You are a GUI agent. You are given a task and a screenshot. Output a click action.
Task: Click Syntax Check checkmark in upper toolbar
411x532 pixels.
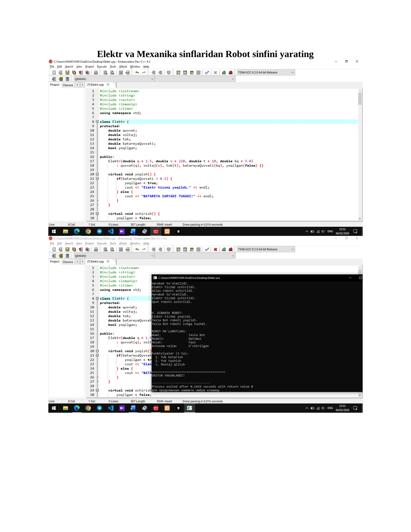click(207, 72)
